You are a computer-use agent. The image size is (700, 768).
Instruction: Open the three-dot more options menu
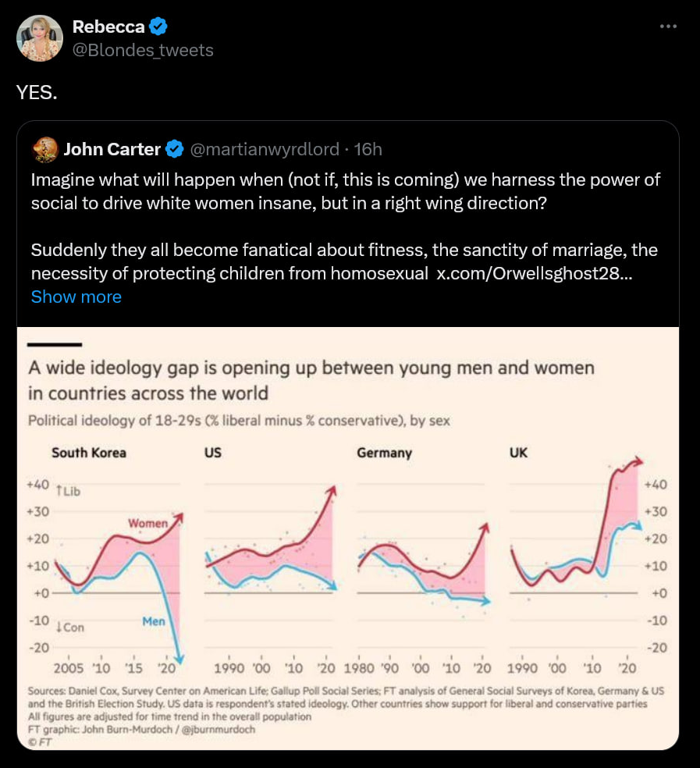tap(668, 27)
